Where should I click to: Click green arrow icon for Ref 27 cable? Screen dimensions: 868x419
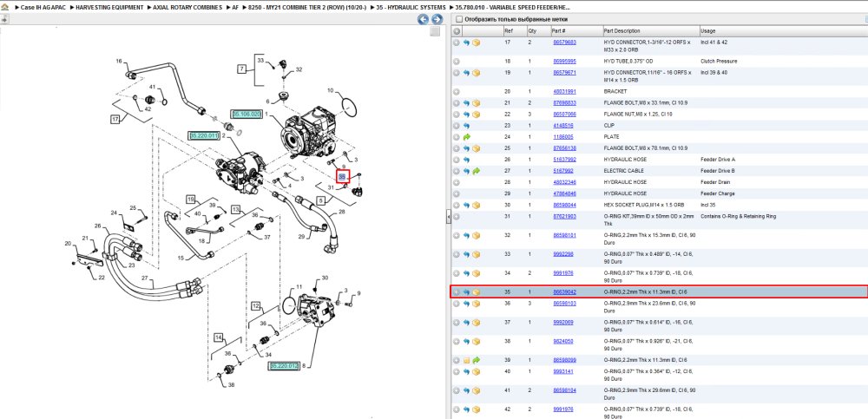pos(476,171)
